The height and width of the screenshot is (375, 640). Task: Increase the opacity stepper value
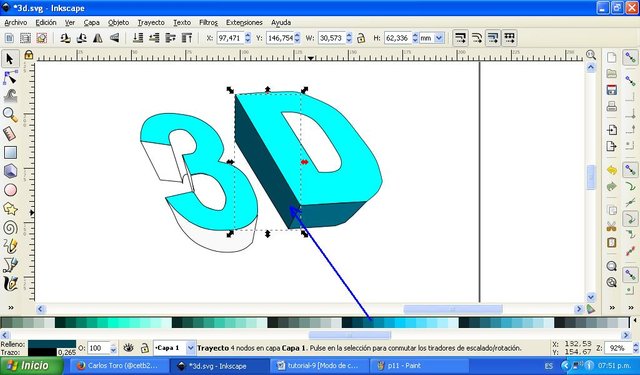click(113, 345)
